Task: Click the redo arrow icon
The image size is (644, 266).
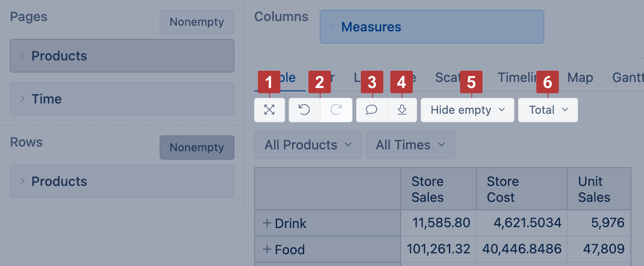Action: coord(336,110)
